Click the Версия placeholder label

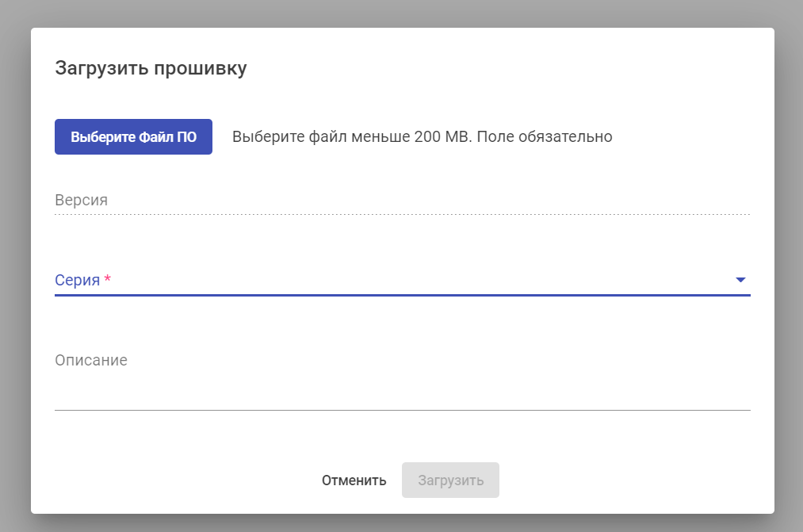81,201
